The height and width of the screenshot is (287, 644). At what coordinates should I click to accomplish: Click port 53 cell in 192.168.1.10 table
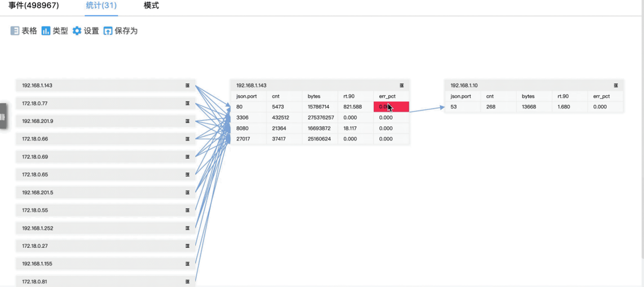(463, 107)
